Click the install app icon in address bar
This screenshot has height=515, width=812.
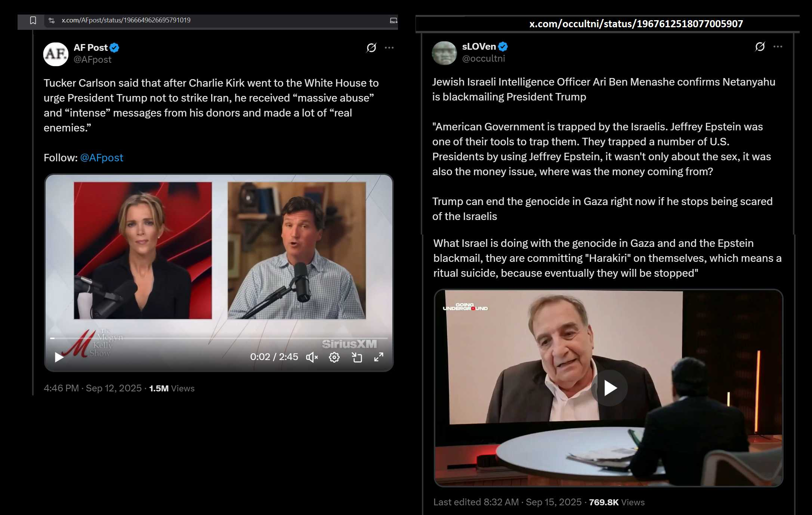[x=393, y=20]
